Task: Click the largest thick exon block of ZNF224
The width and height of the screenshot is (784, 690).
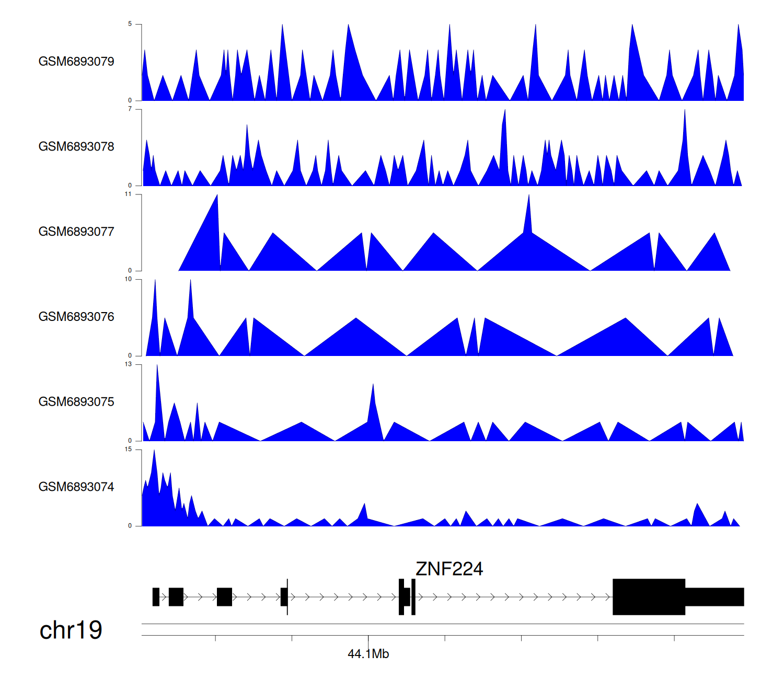Action: 648,596
